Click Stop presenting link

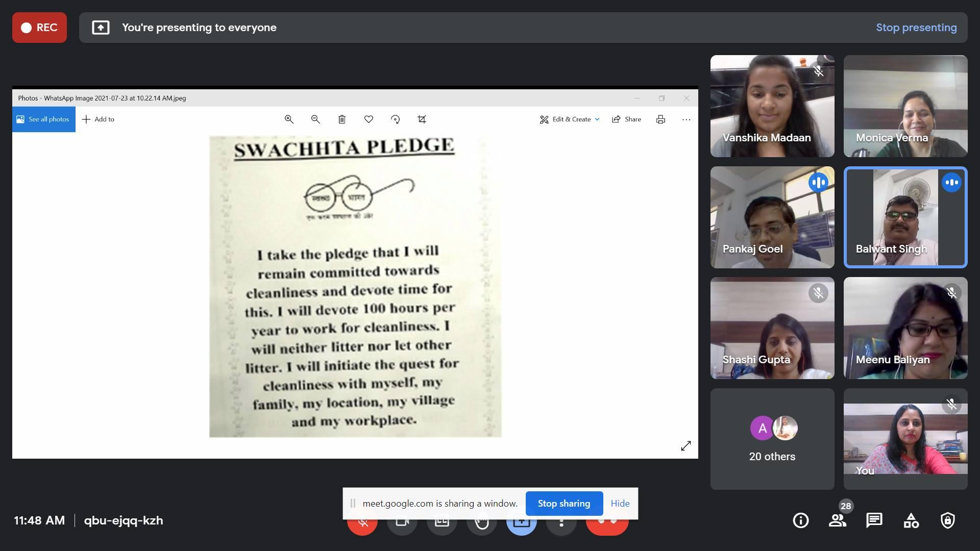[916, 28]
